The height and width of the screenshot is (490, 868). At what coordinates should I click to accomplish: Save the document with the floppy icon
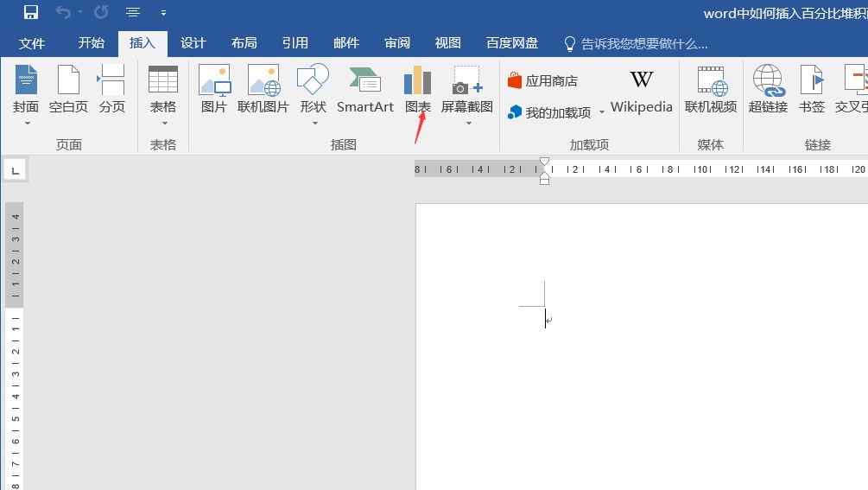[30, 12]
